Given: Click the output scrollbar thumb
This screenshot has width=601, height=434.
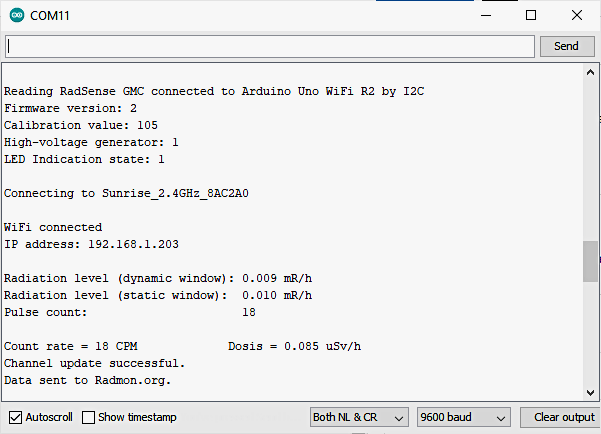Looking at the screenshot, I should point(590,262).
